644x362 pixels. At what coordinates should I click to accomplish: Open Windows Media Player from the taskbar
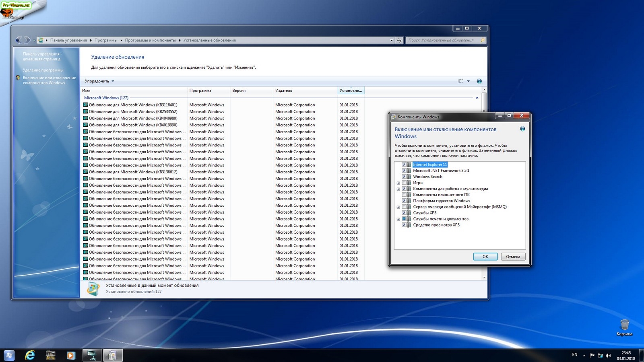pyautogui.click(x=71, y=355)
